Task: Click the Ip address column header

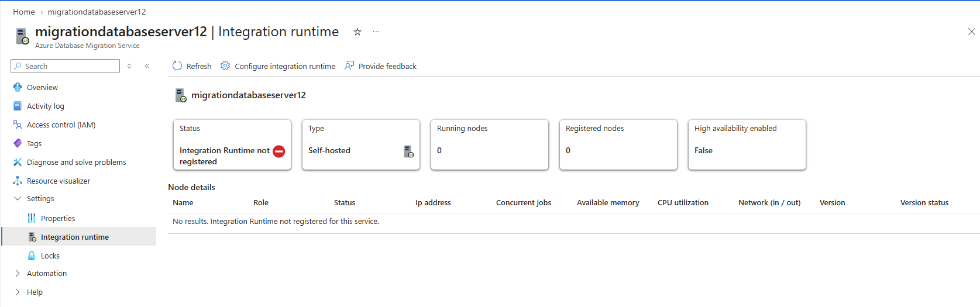Action: (x=433, y=203)
